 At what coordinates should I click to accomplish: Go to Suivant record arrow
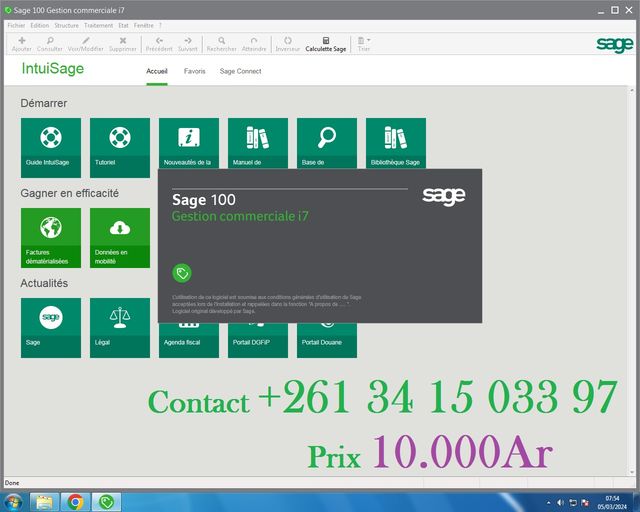pyautogui.click(x=188, y=40)
